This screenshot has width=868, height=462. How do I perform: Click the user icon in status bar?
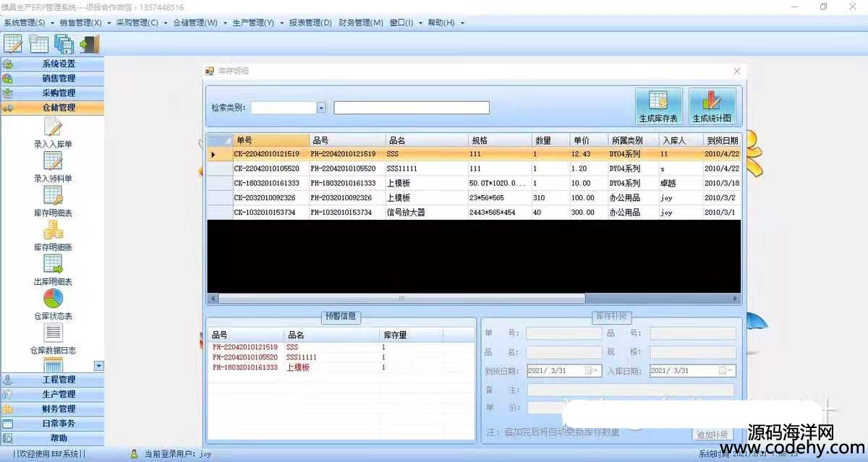134,454
